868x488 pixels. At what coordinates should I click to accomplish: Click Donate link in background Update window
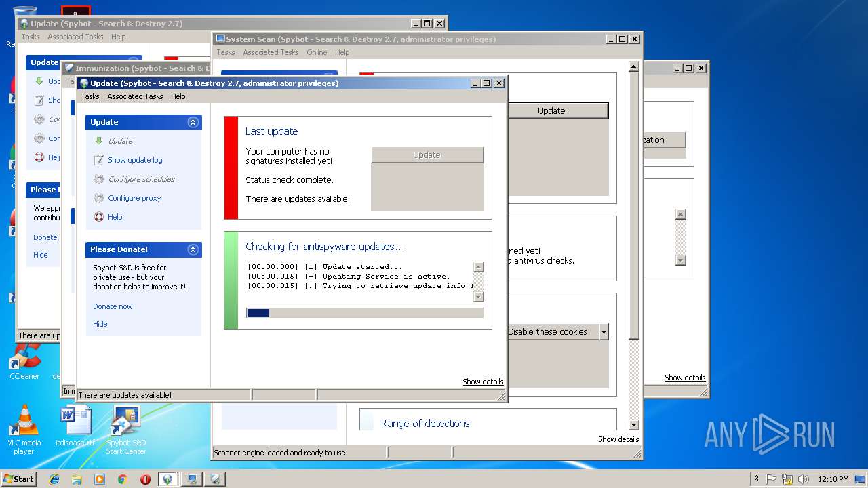pos(45,237)
